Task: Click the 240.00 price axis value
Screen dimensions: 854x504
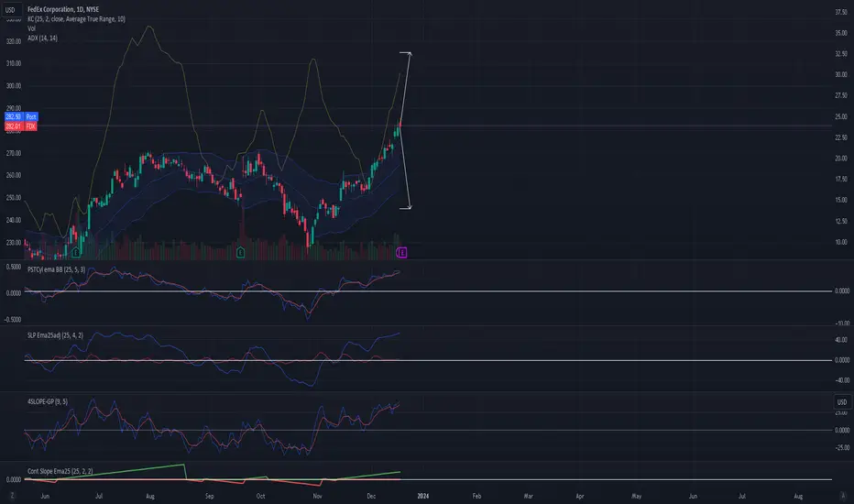Action: point(13,220)
